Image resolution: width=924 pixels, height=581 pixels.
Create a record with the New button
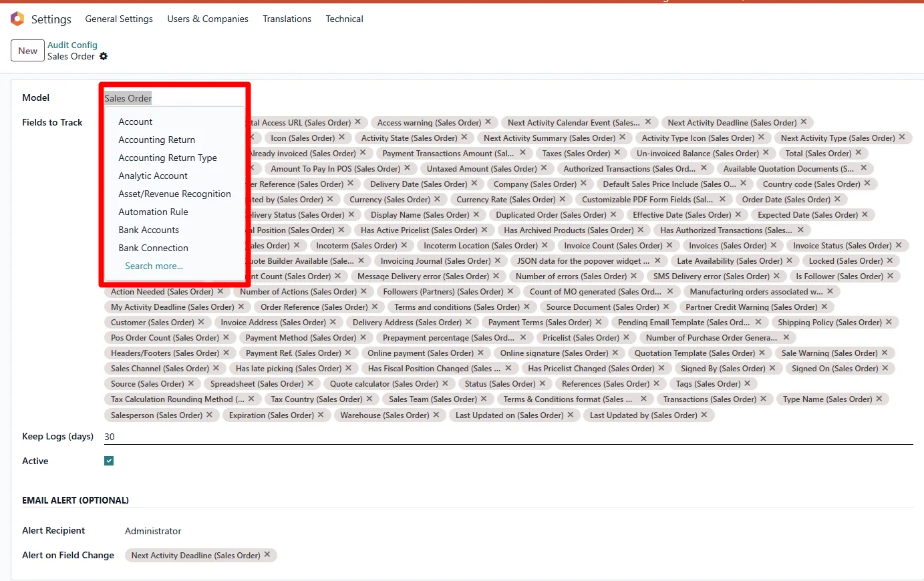pos(28,51)
